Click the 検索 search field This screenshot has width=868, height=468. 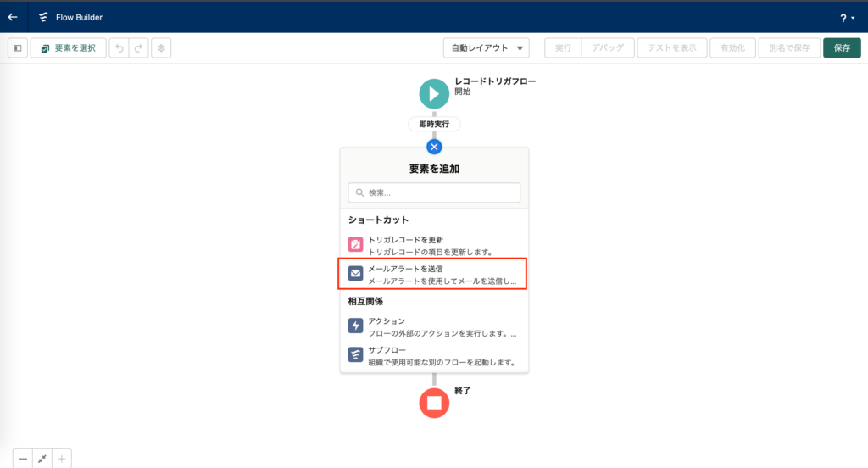(434, 192)
